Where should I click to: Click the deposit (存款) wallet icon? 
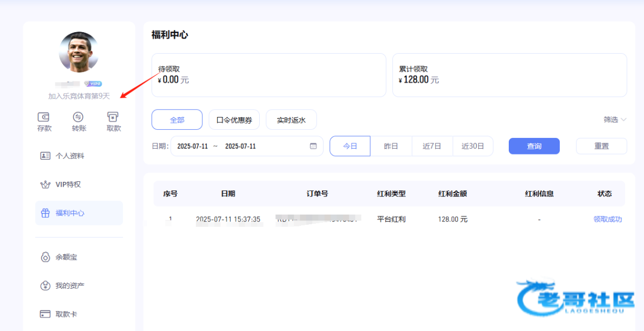point(44,117)
